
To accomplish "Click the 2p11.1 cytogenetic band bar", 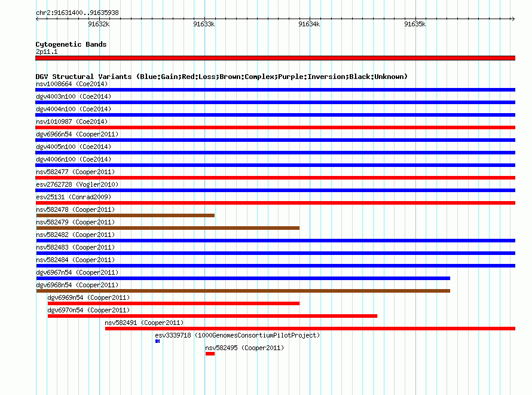I will 275,58.
